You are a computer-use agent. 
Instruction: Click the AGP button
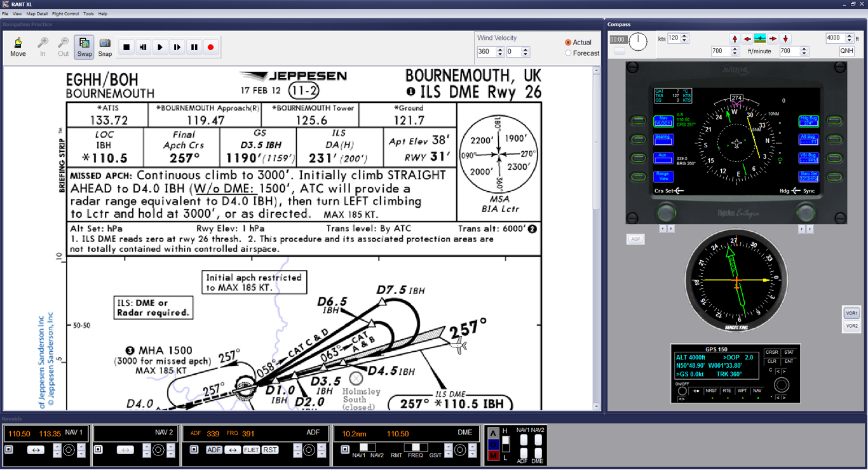pyautogui.click(x=635, y=239)
